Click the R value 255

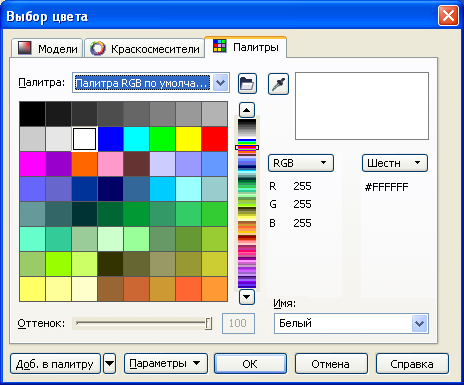click(302, 186)
